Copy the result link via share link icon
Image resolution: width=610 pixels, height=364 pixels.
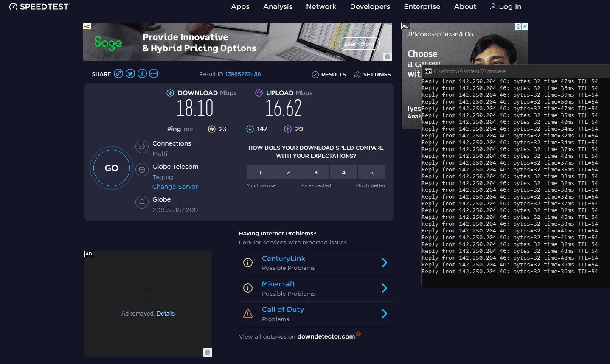click(x=118, y=74)
